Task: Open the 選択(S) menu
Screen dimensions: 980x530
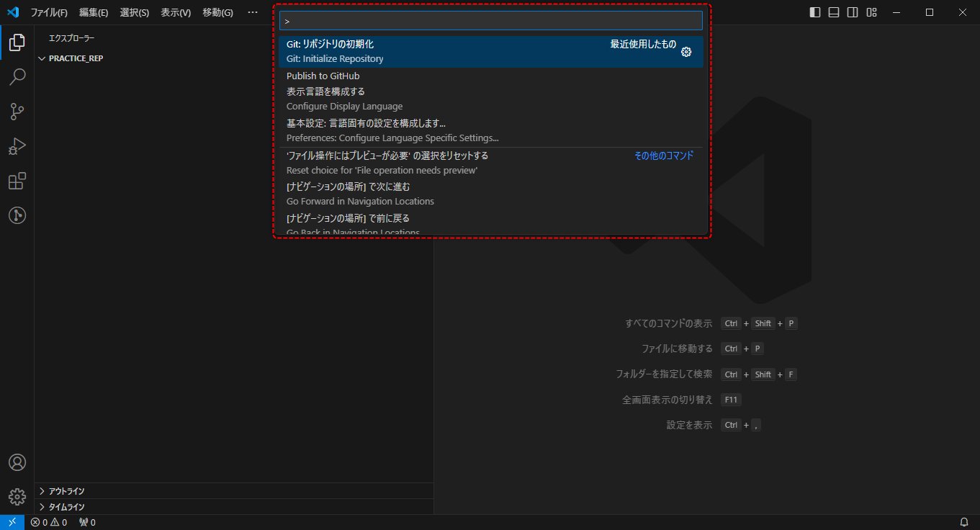Action: click(x=135, y=12)
